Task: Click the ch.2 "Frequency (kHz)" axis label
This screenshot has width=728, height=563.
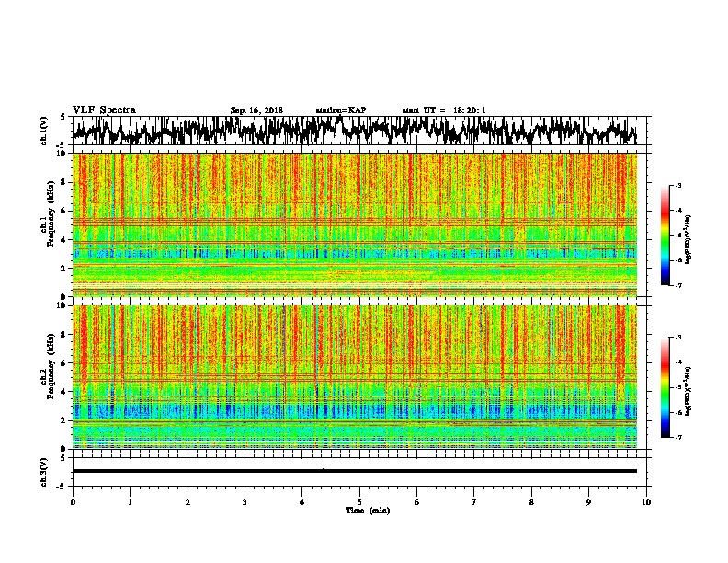Action: pos(49,366)
